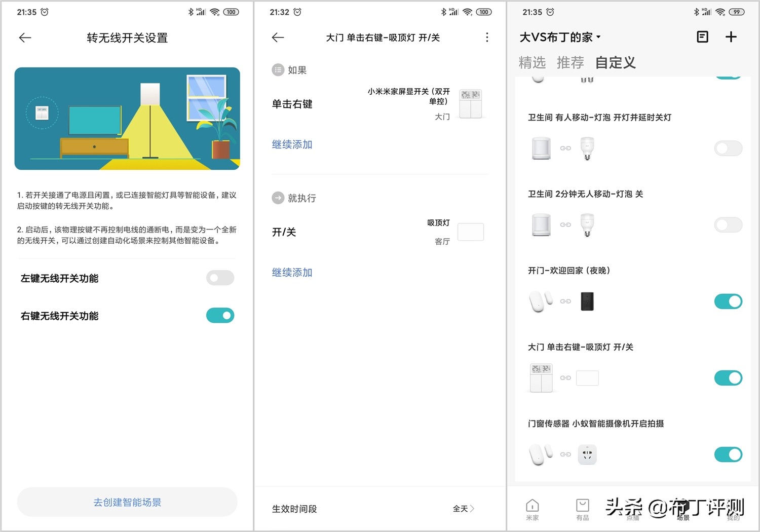
Task: Tap the plus icon to add new scene
Action: pyautogui.click(x=731, y=36)
